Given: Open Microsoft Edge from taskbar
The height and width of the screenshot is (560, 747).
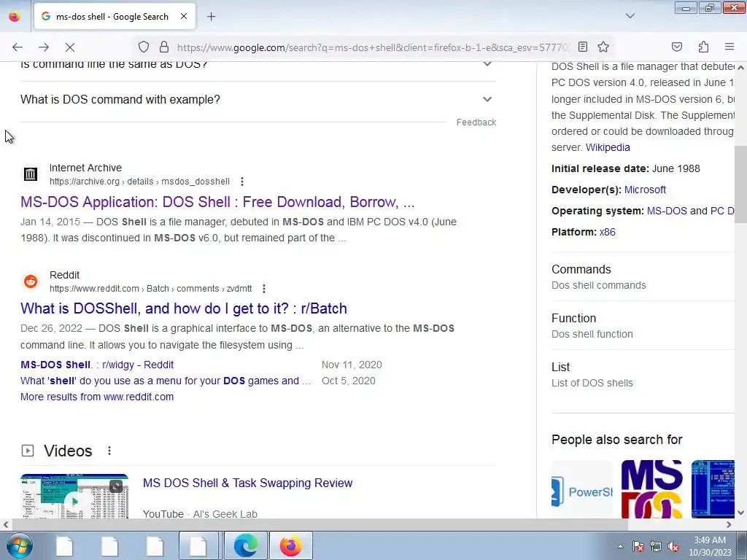Looking at the screenshot, I should pyautogui.click(x=246, y=545).
